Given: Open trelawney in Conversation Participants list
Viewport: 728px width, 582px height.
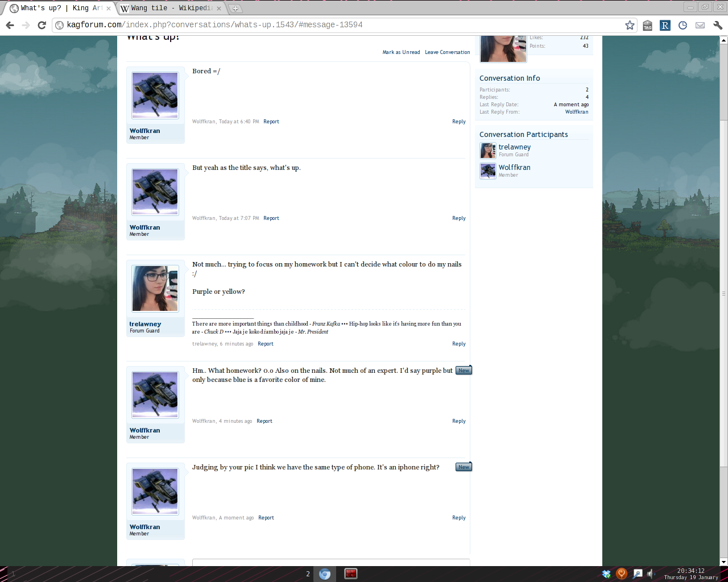Looking at the screenshot, I should coord(514,147).
